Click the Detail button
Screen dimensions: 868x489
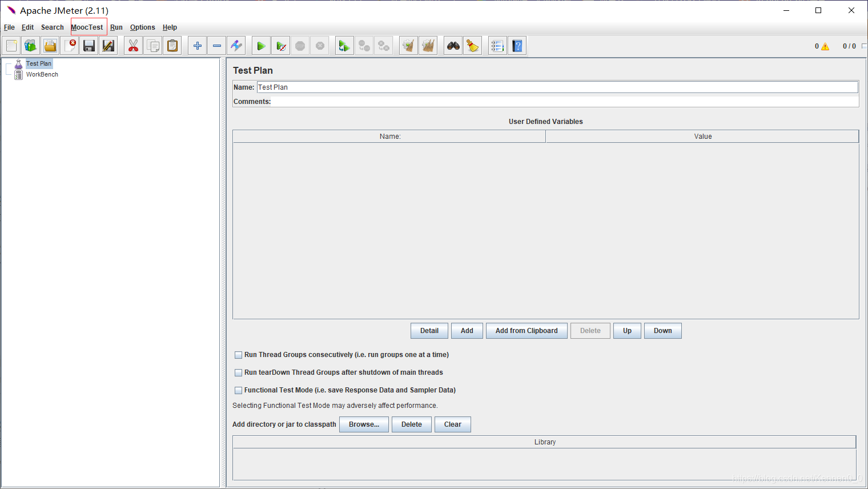click(429, 331)
